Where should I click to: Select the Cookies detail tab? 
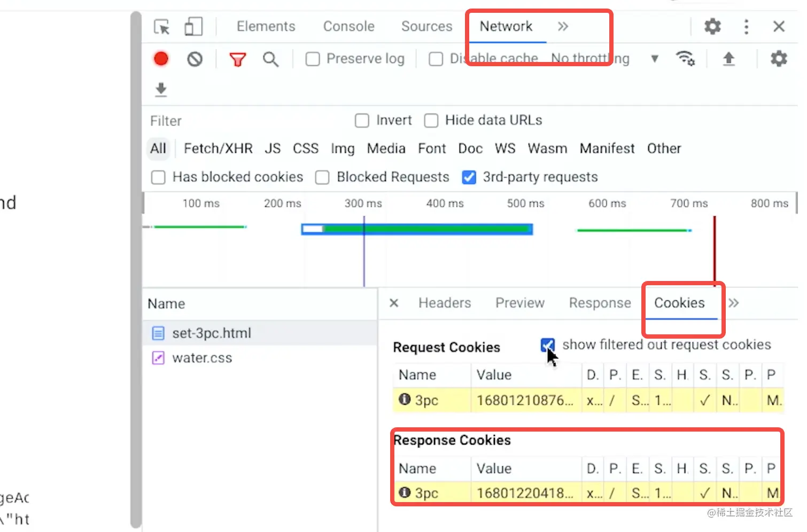[679, 303]
